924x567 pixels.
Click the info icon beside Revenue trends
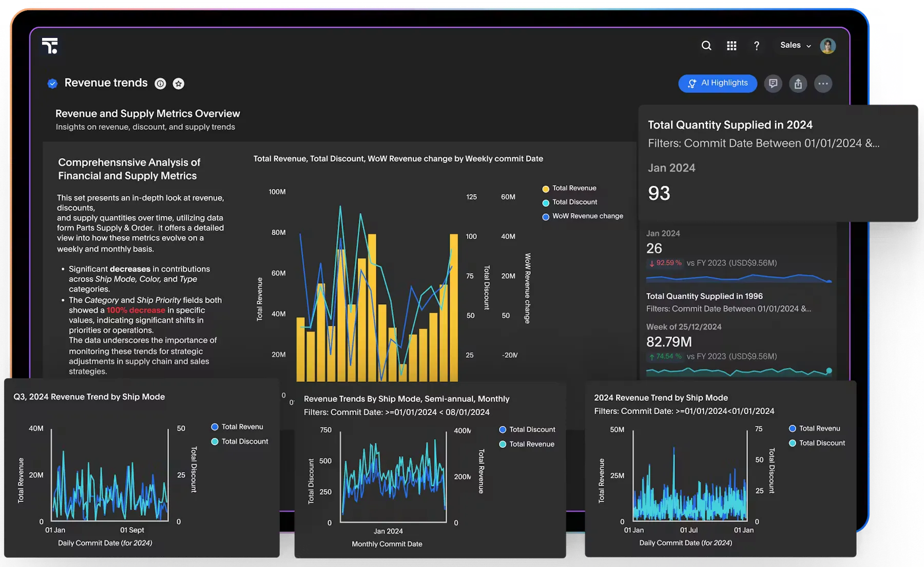(x=160, y=83)
